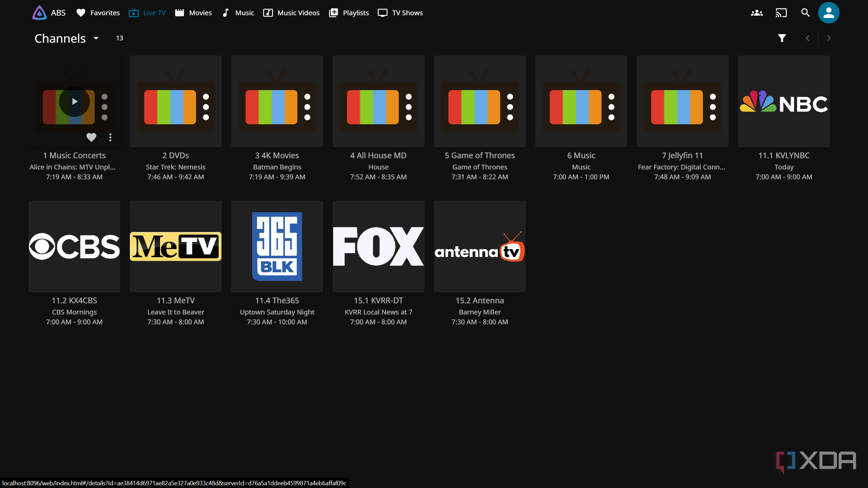Click the 'Leave It to Beaver' link

176,312
